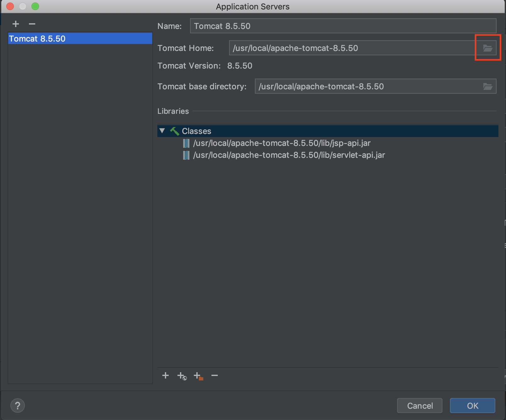Remove the selected library entry
506x420 pixels.
pyautogui.click(x=215, y=375)
